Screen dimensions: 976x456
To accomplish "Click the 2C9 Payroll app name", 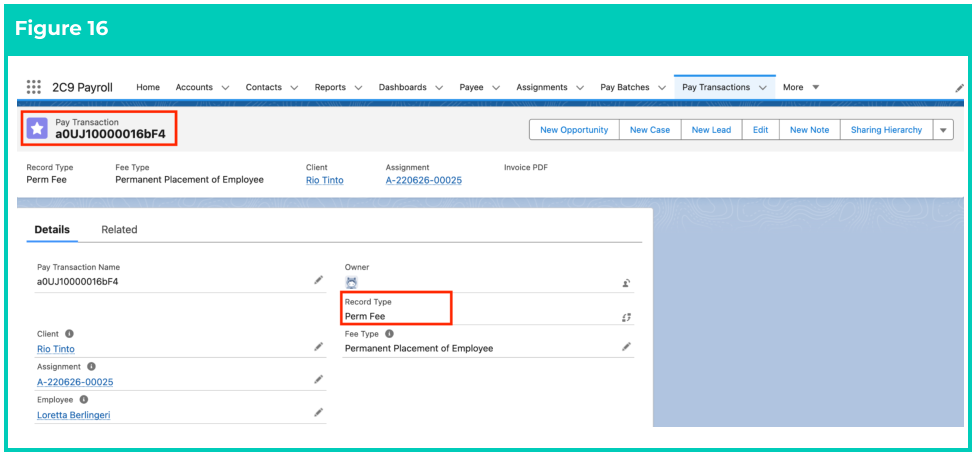I will click(82, 87).
